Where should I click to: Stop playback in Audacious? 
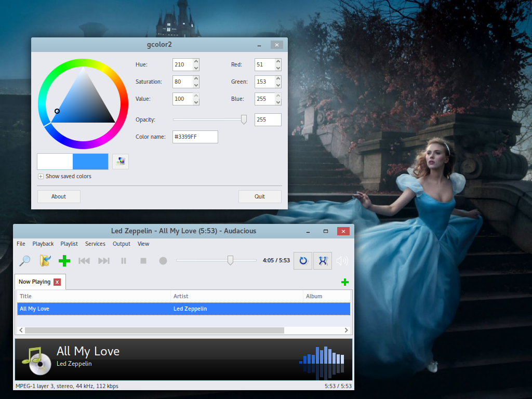tap(143, 261)
